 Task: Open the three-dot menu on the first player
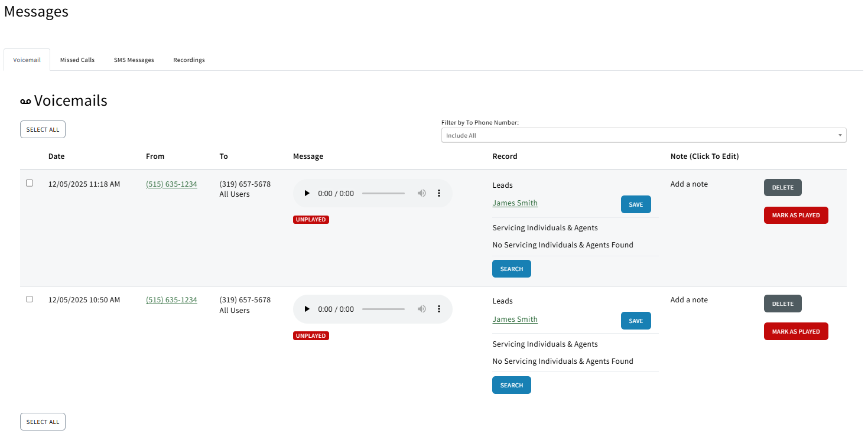pos(438,193)
